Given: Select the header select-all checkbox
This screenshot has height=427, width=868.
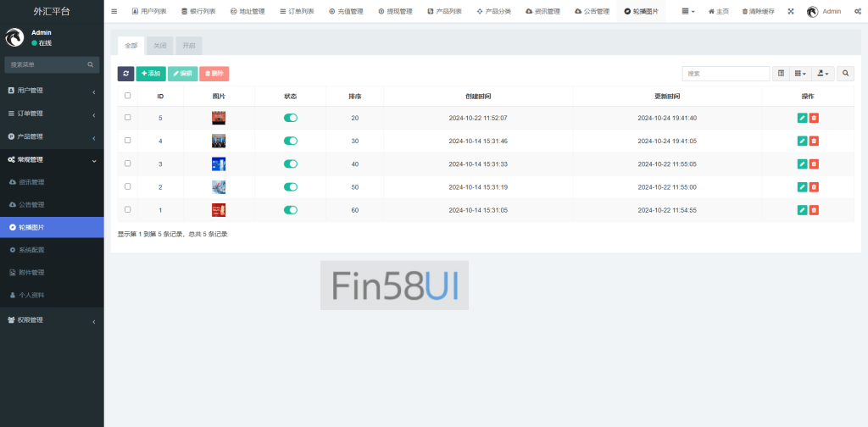Looking at the screenshot, I should (128, 96).
